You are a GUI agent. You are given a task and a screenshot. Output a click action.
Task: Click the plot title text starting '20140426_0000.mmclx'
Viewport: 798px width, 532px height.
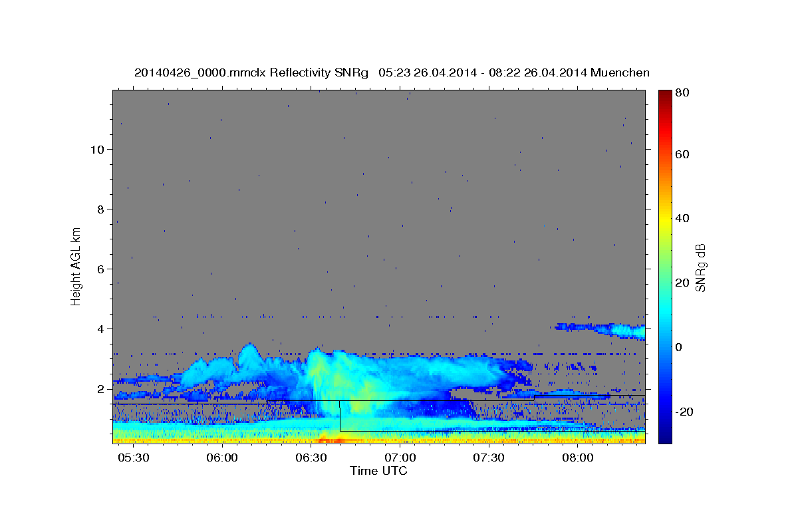[392, 72]
